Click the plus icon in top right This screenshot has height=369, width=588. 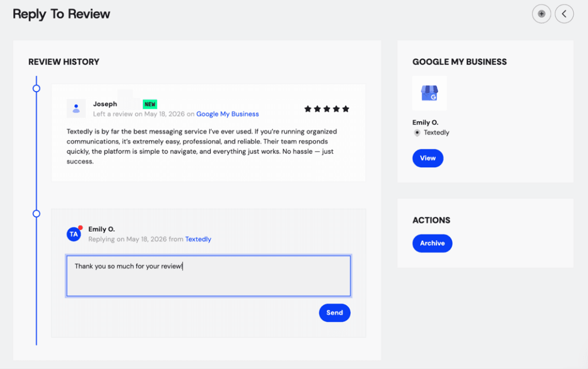(541, 14)
